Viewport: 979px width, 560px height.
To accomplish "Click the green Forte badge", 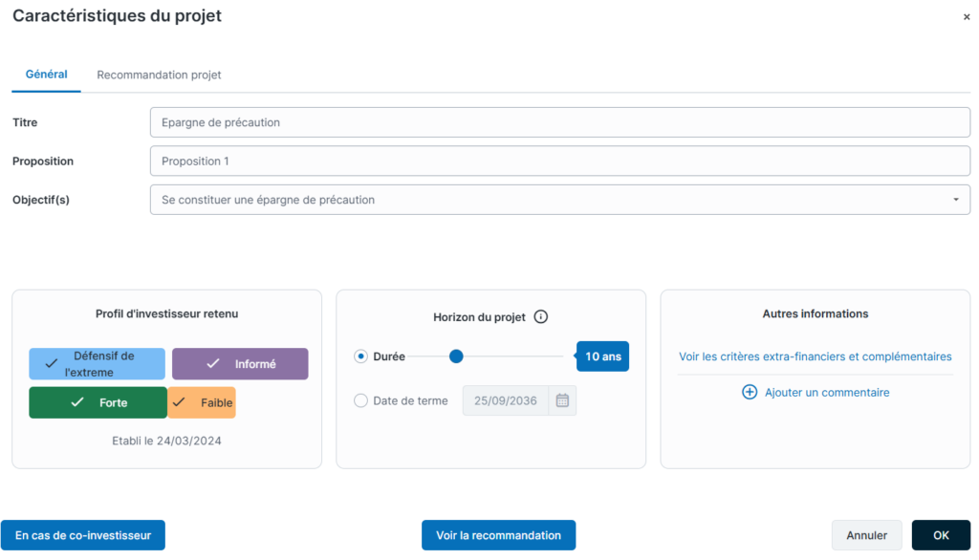I will click(98, 402).
